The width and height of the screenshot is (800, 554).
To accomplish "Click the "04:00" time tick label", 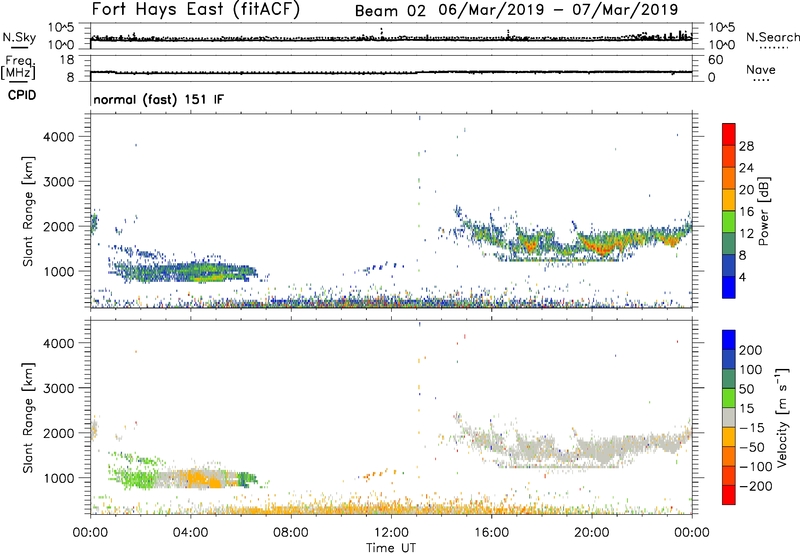I will coord(190,533).
